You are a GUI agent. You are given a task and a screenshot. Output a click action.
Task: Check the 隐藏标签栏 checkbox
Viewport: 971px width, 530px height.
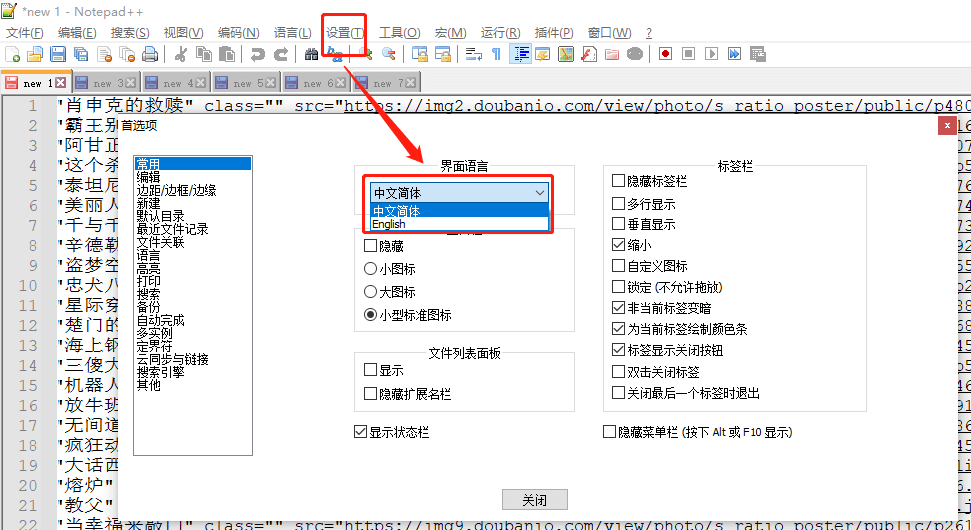(618, 181)
